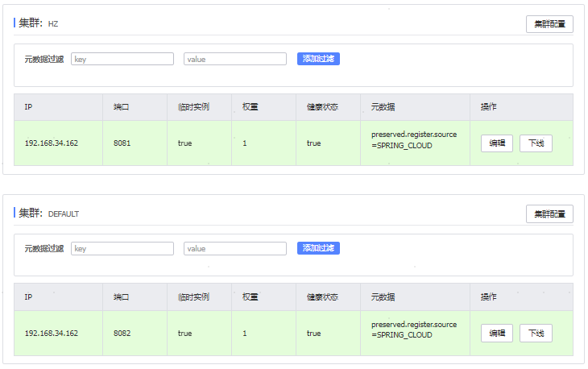Take the port 8082 instance offline

[536, 334]
